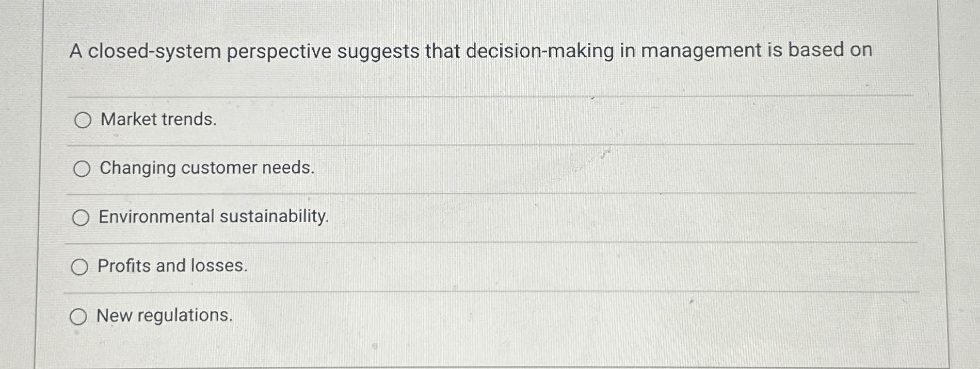Click the Changing customer needs option label
980x369 pixels.
coord(206,169)
